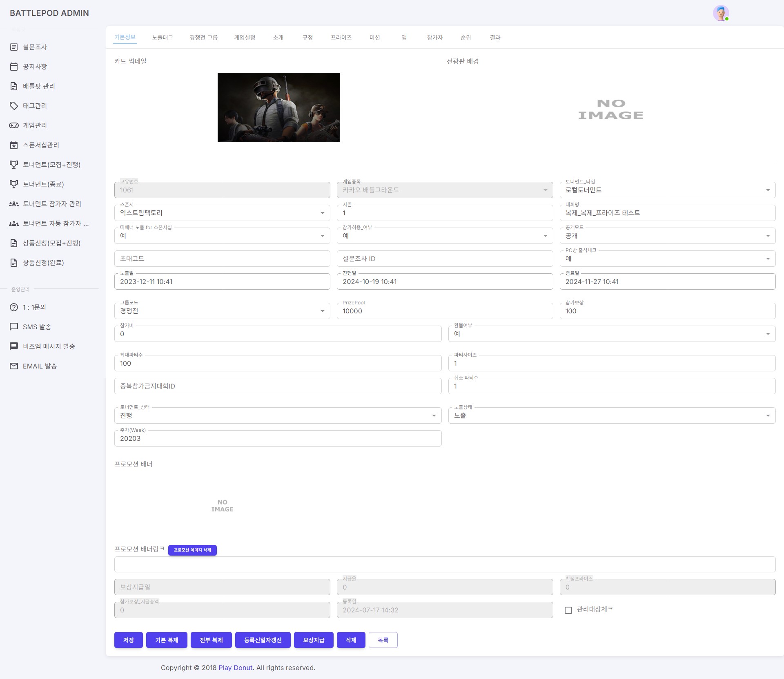The height and width of the screenshot is (679, 784).
Task: Switch to the 프라이즈 tab
Action: [x=341, y=37]
